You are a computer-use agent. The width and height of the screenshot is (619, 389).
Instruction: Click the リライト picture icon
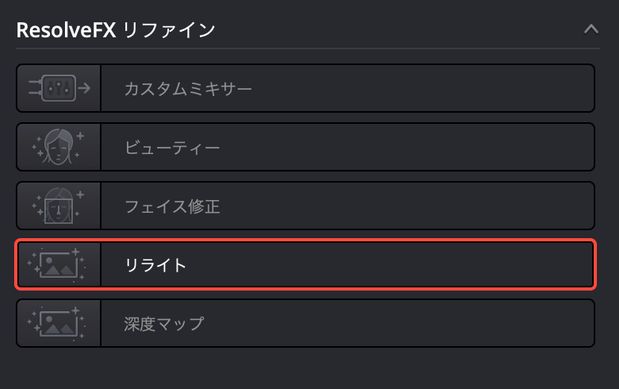pyautogui.click(x=56, y=265)
